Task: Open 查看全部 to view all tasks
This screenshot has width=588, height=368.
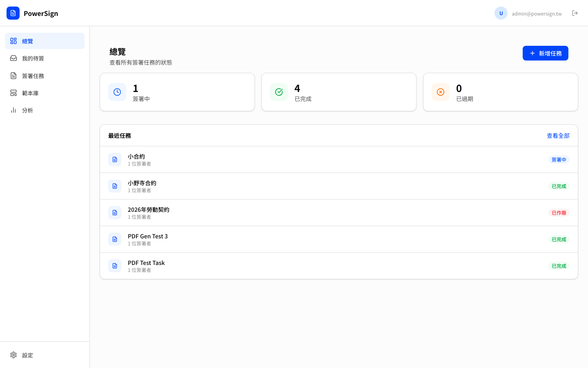Action: 558,135
